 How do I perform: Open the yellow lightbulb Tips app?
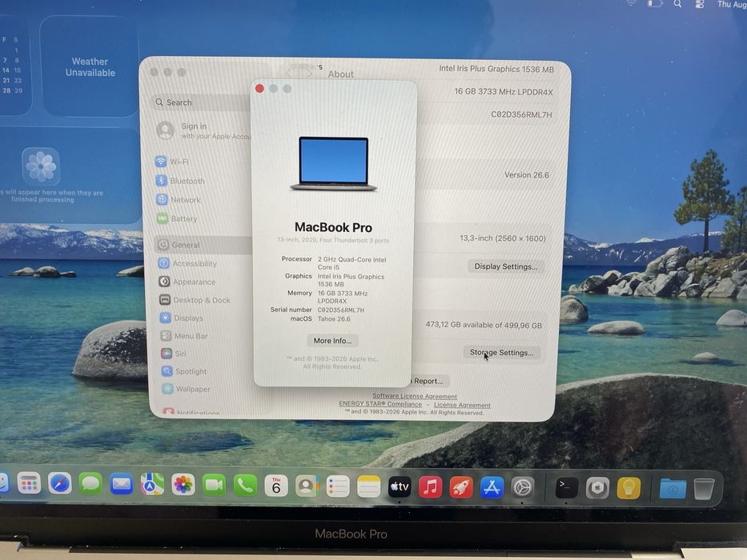[x=629, y=488]
